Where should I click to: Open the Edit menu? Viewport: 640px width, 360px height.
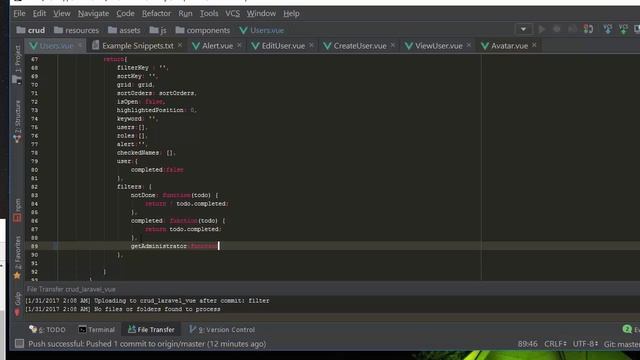click(x=39, y=13)
